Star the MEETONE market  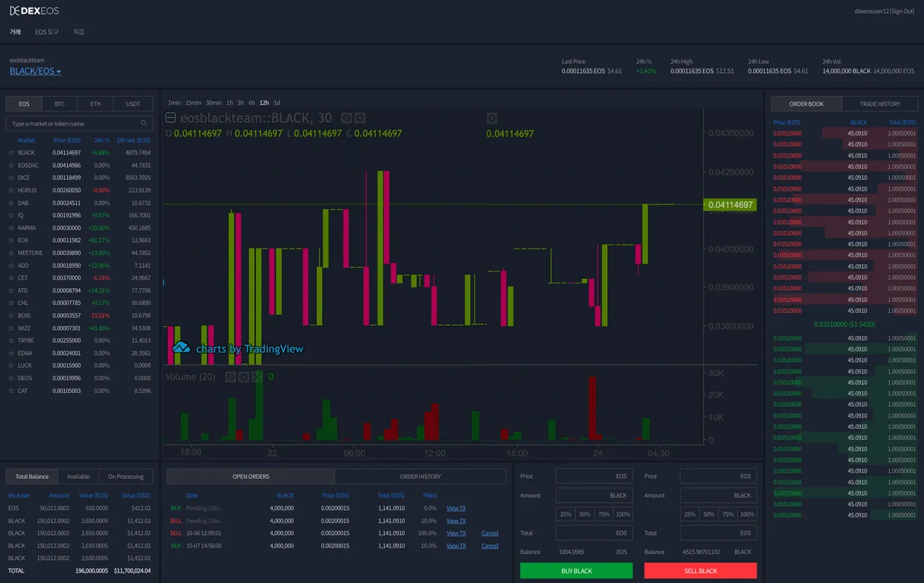pyautogui.click(x=11, y=253)
